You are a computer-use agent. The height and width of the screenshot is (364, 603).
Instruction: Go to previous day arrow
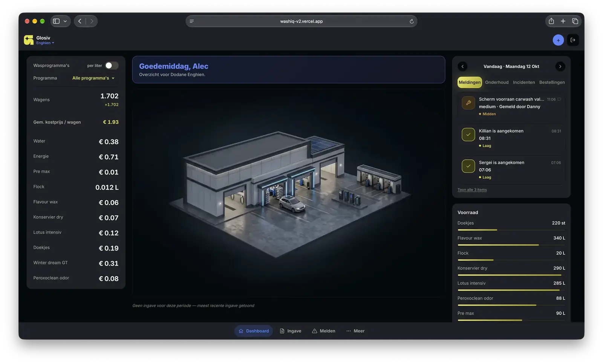click(x=462, y=66)
